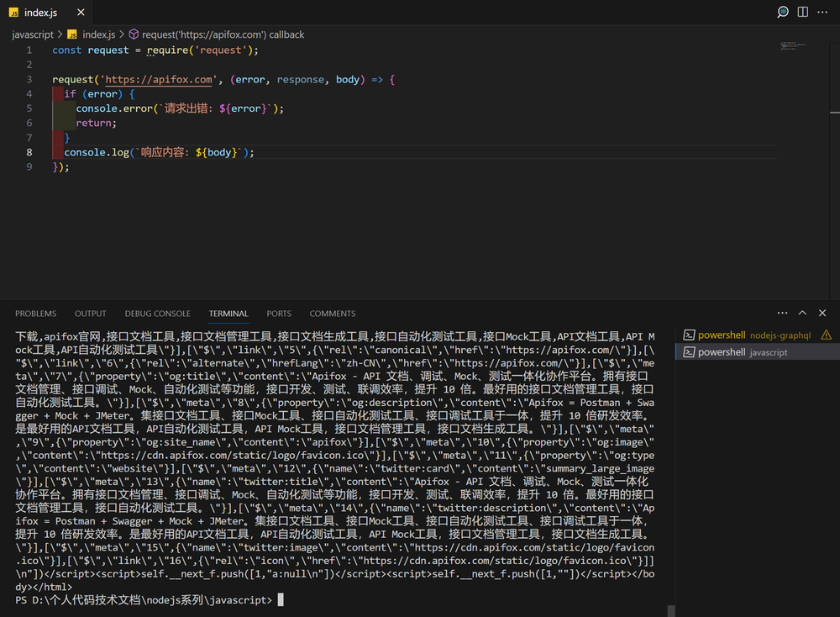Open the PORTS panel tab
The width and height of the screenshot is (840, 617).
click(279, 314)
